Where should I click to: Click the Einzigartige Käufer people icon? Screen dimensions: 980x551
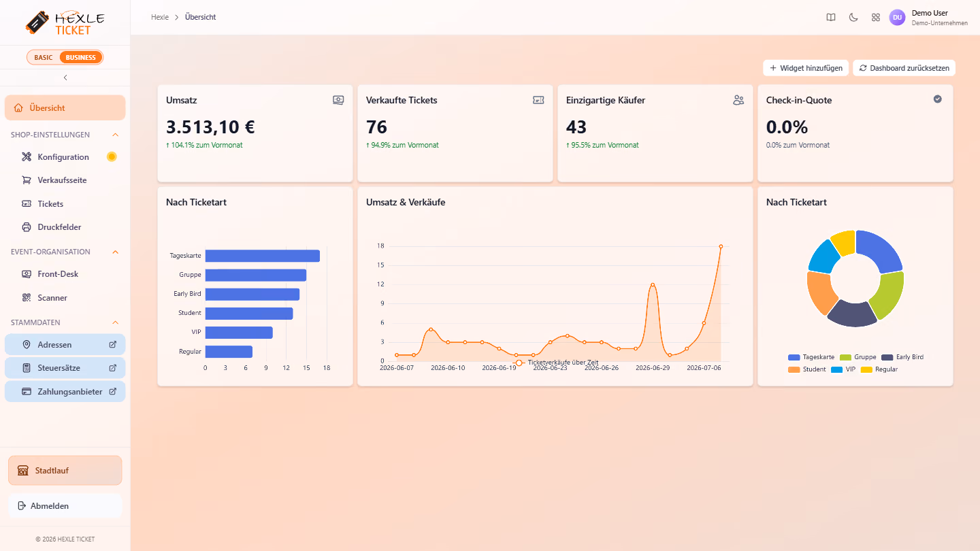pyautogui.click(x=738, y=100)
